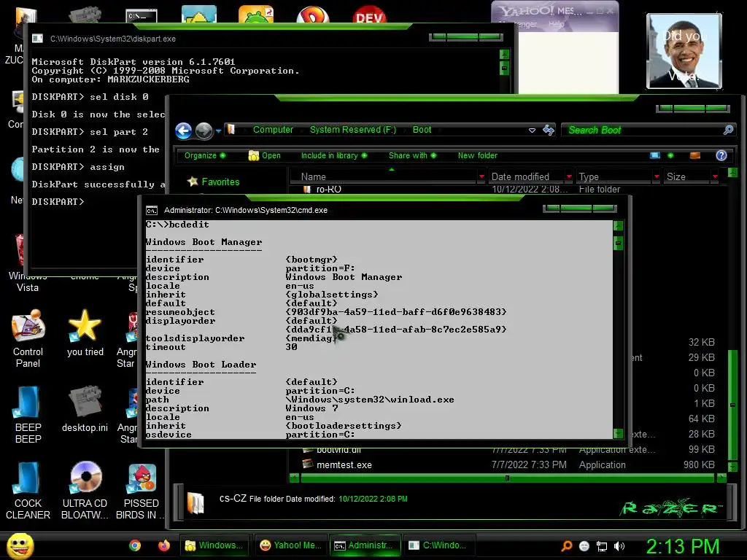
Task: Select the memtest.exe file
Action: (x=344, y=464)
